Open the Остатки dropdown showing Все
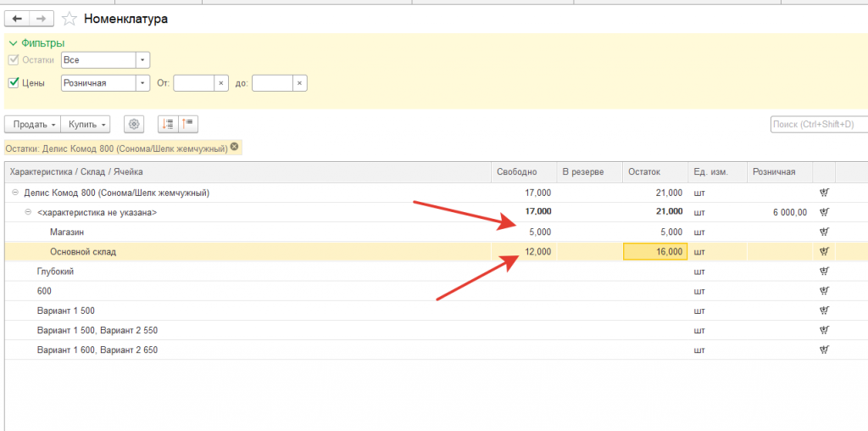868x431 pixels. click(x=142, y=60)
